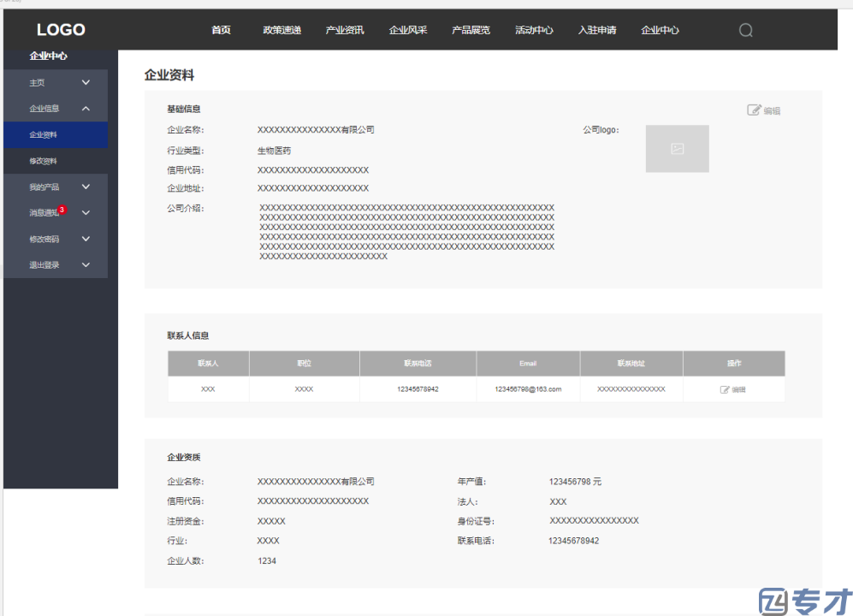Click the email address 123456798@163.com in table
The image size is (853, 616).
click(528, 389)
